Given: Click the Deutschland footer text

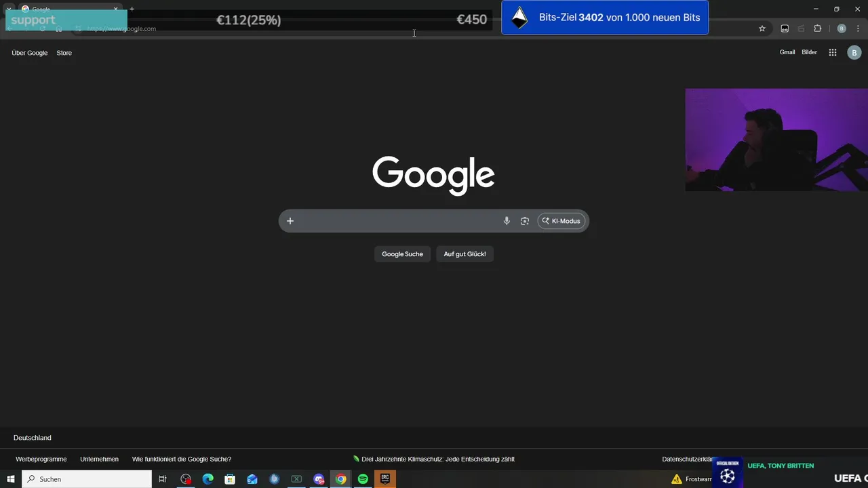Looking at the screenshot, I should [x=33, y=438].
